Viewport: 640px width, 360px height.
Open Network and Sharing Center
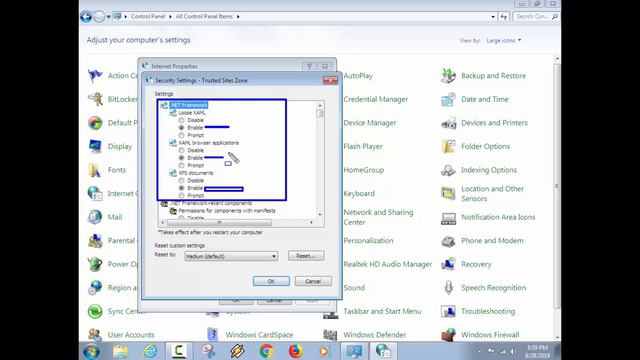[x=378, y=217]
